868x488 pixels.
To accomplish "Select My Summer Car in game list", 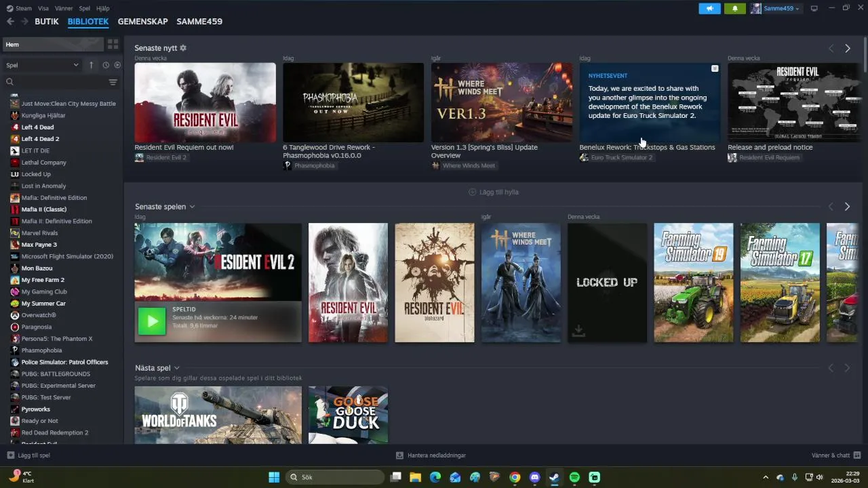I will 43,304.
